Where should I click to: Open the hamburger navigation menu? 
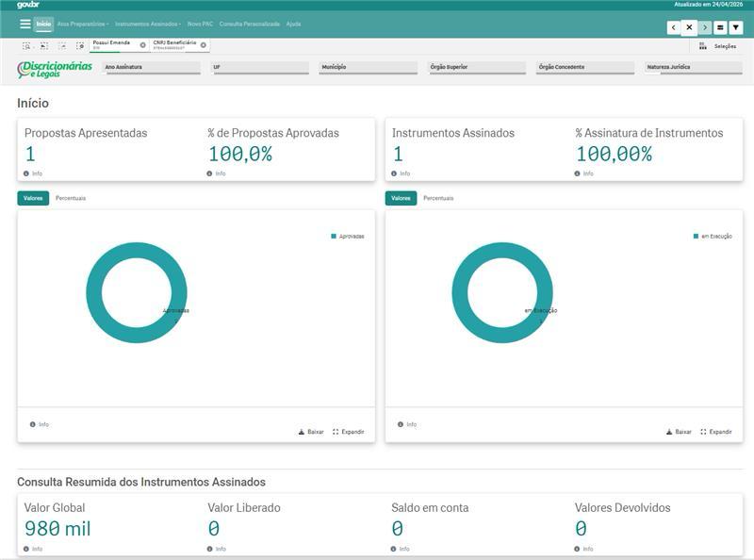(25, 24)
